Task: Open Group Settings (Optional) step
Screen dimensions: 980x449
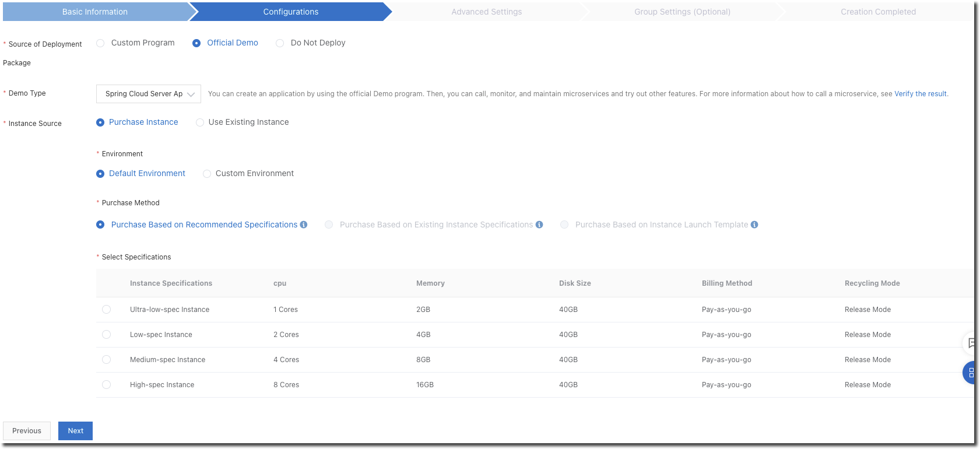Action: (682, 12)
